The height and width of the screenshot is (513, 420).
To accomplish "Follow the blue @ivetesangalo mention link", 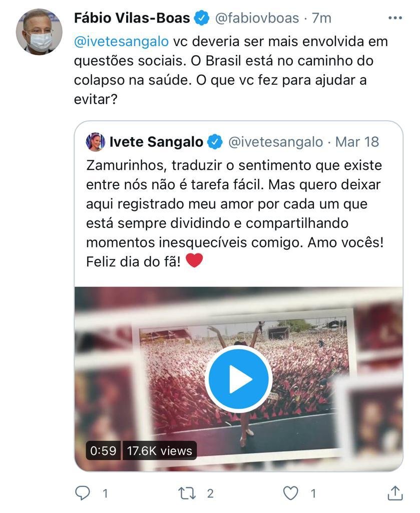I will [x=121, y=42].
